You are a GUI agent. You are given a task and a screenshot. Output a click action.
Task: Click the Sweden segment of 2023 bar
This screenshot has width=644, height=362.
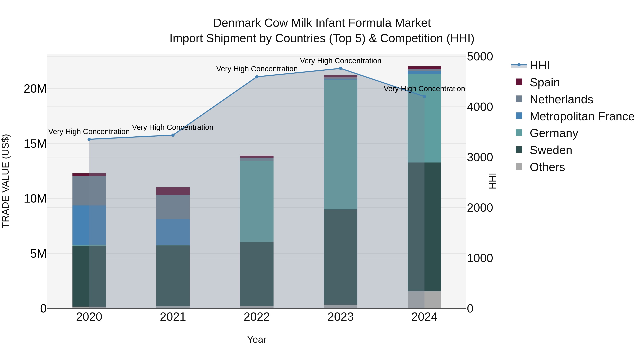[340, 257]
